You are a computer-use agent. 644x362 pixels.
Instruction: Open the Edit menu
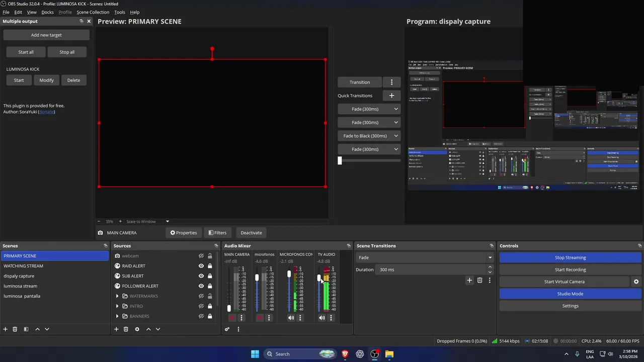click(x=18, y=12)
